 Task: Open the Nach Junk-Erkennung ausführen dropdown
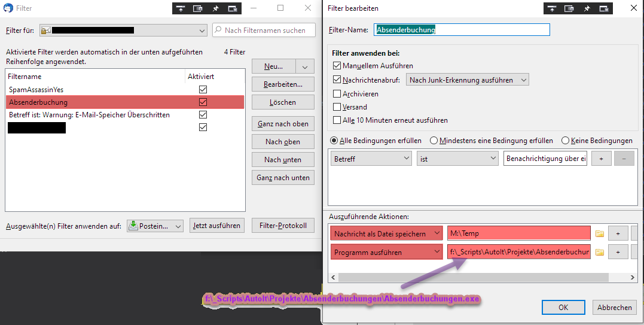pyautogui.click(x=468, y=80)
